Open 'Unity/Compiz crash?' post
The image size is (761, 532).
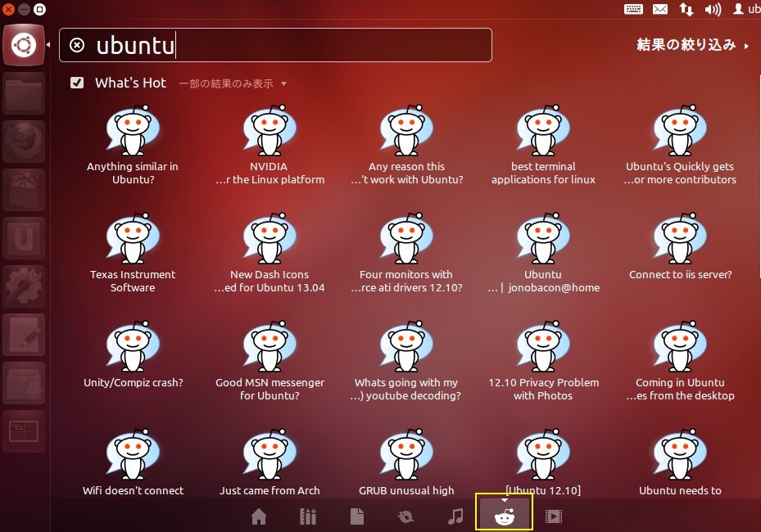[x=133, y=355]
